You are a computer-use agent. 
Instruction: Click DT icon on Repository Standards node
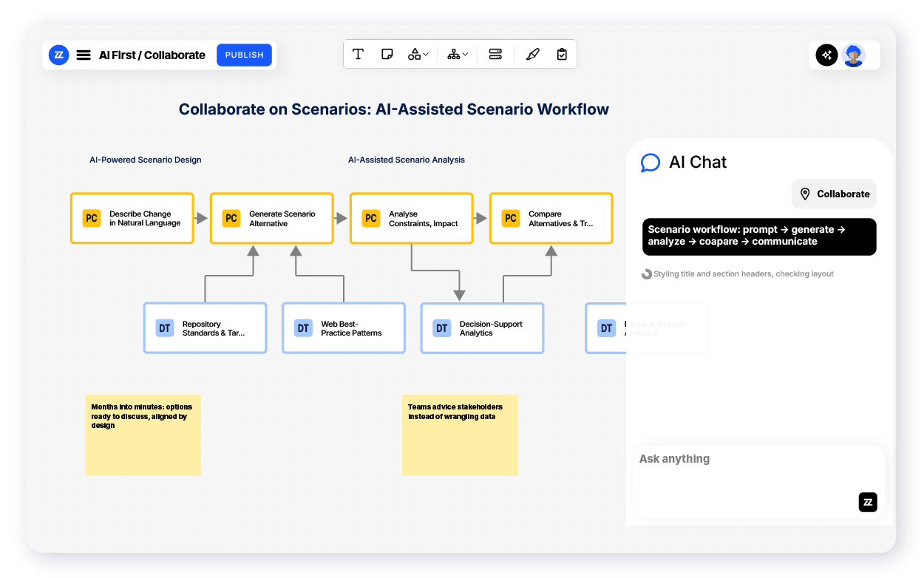tap(165, 328)
